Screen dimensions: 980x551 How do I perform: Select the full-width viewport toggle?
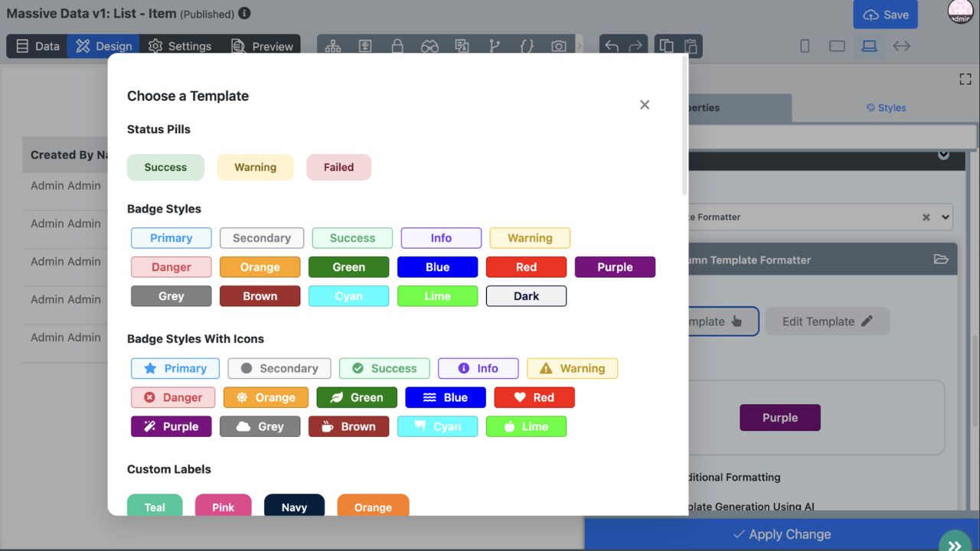[x=902, y=46]
